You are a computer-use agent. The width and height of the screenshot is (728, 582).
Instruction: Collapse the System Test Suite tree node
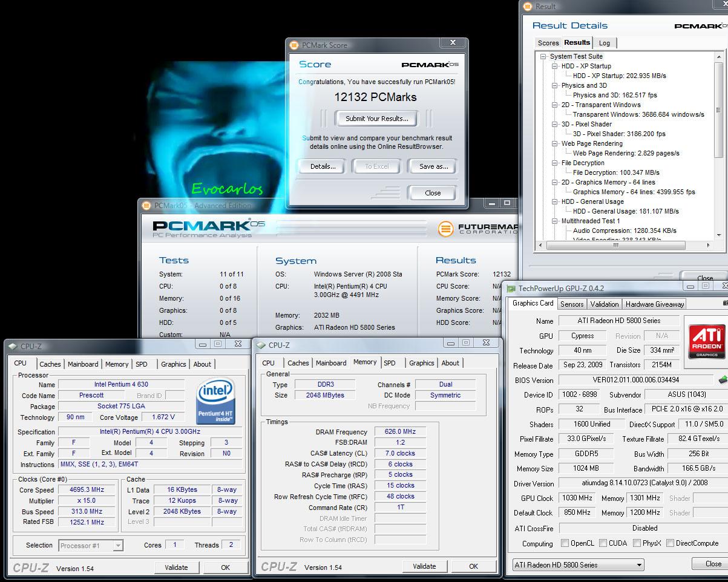(544, 56)
